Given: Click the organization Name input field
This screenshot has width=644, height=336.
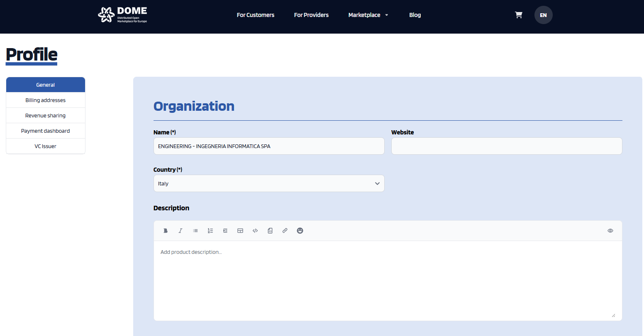Looking at the screenshot, I should [x=269, y=146].
